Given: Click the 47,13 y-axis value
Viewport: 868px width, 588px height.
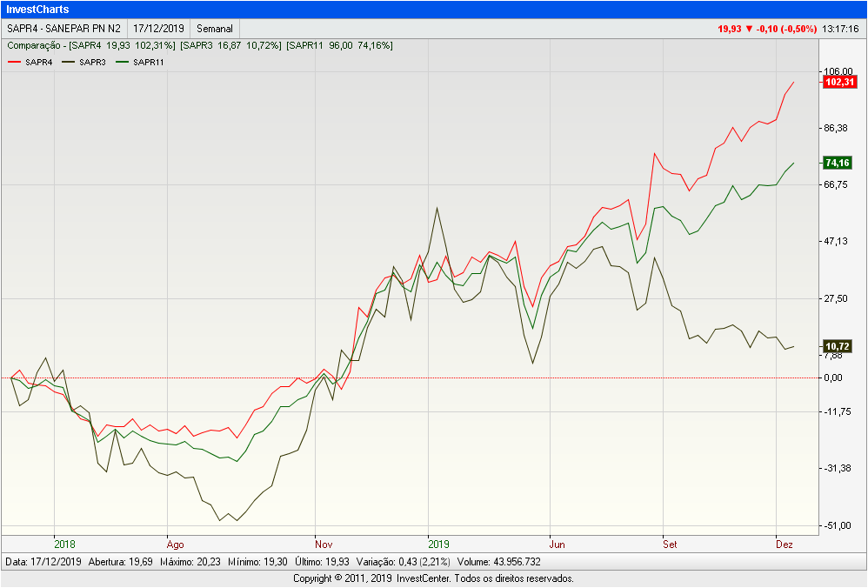Looking at the screenshot, I should point(836,241).
